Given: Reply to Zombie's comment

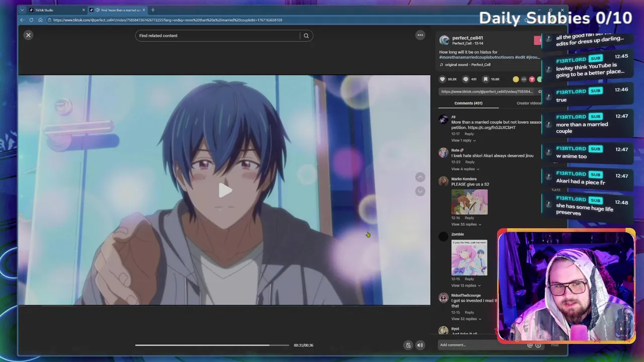Looking at the screenshot, I should (469, 279).
